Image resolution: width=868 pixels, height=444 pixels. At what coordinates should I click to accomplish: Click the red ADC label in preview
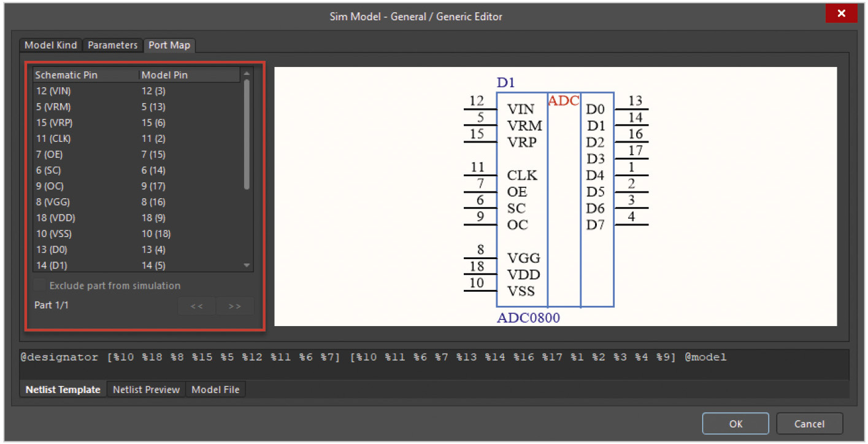click(x=564, y=101)
